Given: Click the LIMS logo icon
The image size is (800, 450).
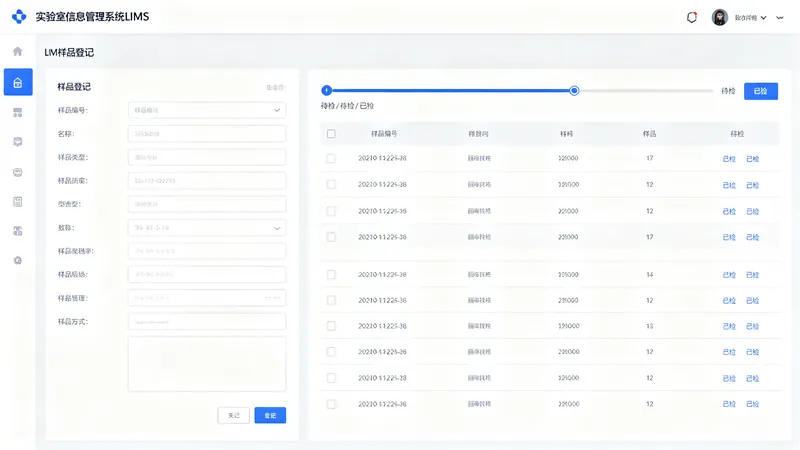Looking at the screenshot, I should [x=19, y=17].
